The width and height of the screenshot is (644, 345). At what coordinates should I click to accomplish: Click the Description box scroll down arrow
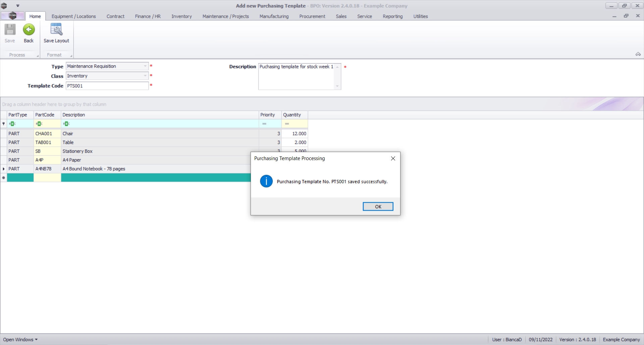click(337, 86)
